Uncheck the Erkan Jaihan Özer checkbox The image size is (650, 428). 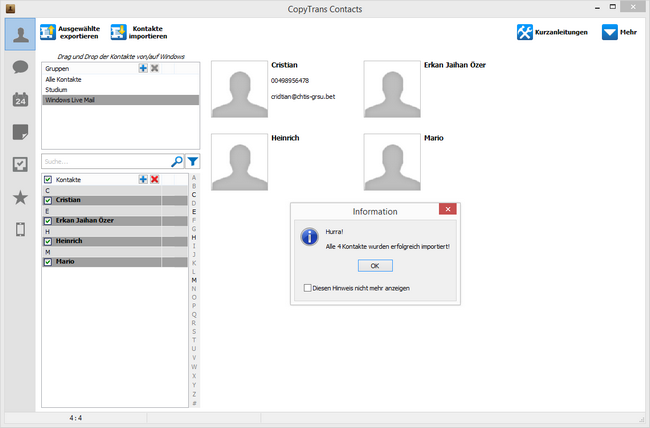point(48,221)
